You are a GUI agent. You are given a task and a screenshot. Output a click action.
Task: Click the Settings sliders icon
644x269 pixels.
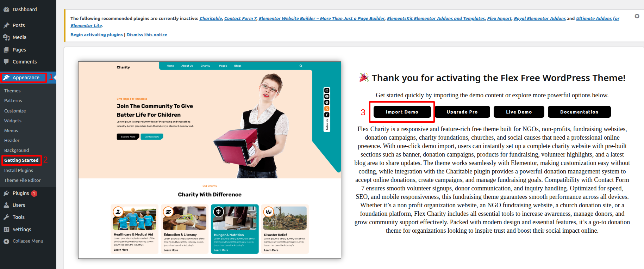pyautogui.click(x=6, y=230)
